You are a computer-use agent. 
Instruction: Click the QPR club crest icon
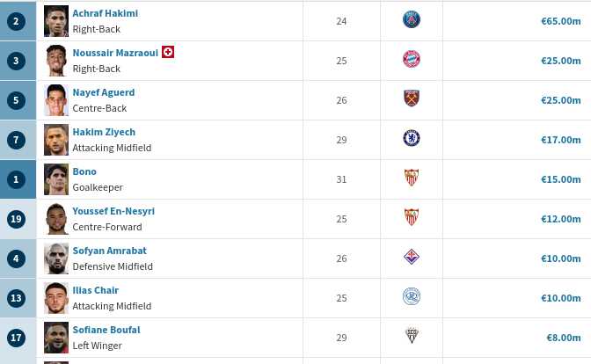[x=411, y=296]
